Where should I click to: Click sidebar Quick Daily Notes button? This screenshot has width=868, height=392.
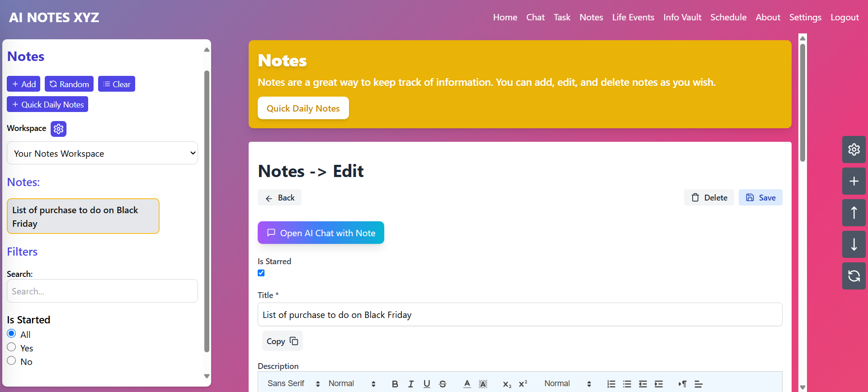tap(47, 104)
